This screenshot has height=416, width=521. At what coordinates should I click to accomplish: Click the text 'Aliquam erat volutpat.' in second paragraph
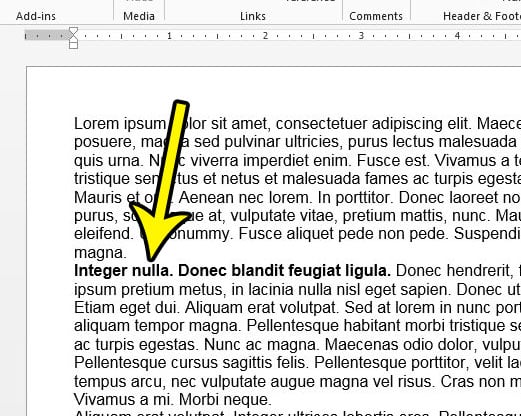coord(262,307)
